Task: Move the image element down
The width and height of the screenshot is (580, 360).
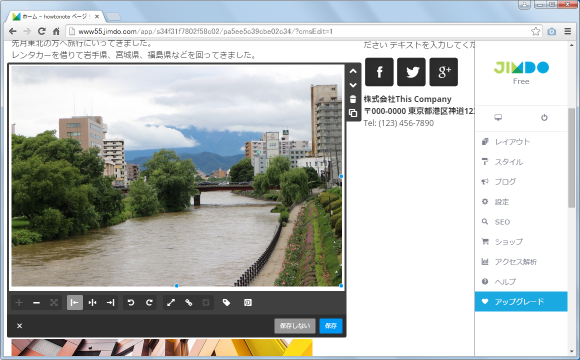Action: pos(353,85)
